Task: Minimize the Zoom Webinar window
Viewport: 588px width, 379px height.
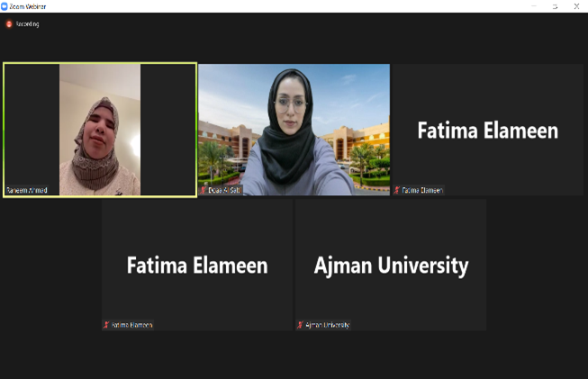Action: click(534, 6)
